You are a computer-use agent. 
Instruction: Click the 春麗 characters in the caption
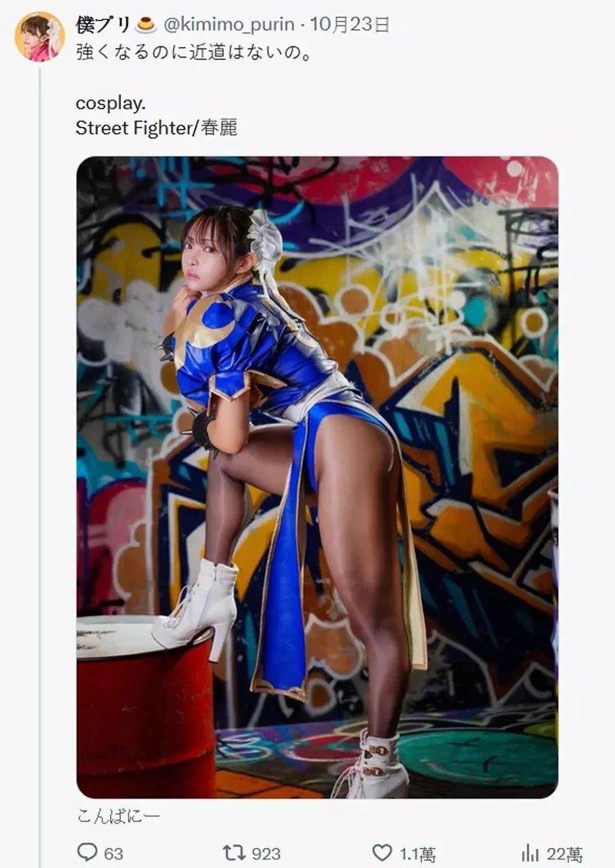219,128
